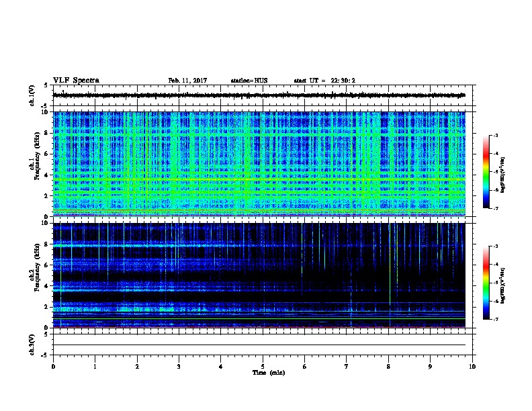532x411 pixels.
Task: Click the "-3" label on the ch.1 color bar
Action: pos(496,136)
